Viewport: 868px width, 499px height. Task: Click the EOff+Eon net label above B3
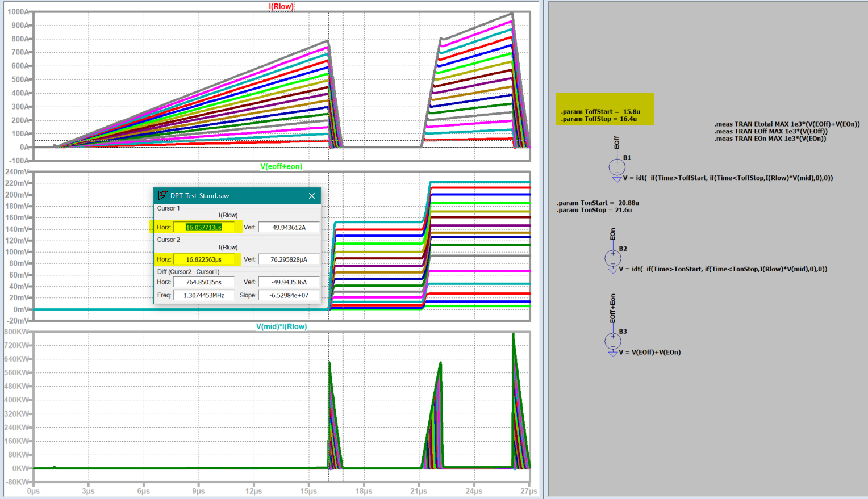point(613,308)
